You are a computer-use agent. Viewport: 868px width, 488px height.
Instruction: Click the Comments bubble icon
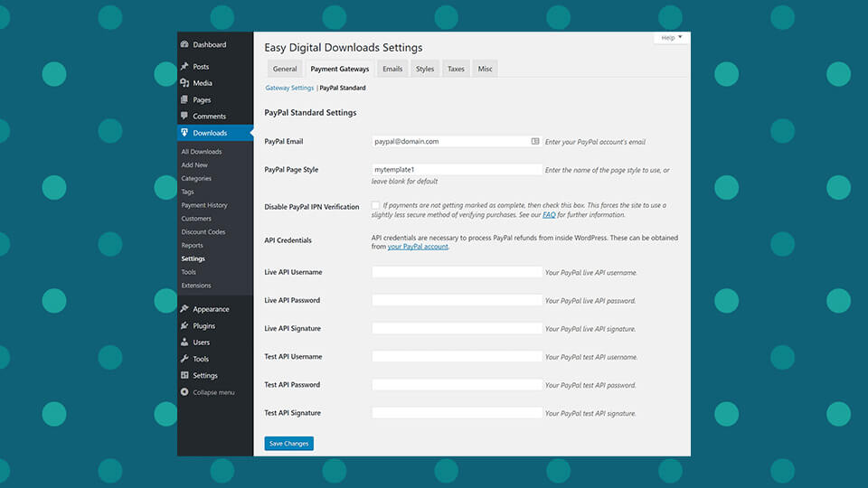click(x=184, y=116)
